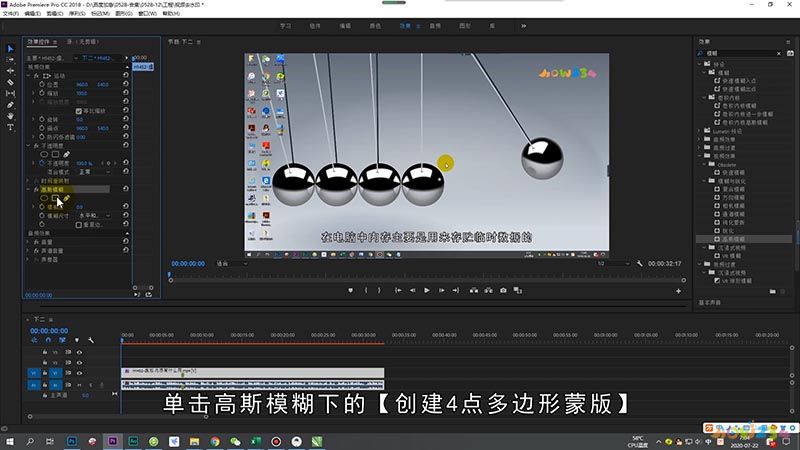Add marker in timeline header
This screenshot has height=450, width=800.
click(x=77, y=340)
